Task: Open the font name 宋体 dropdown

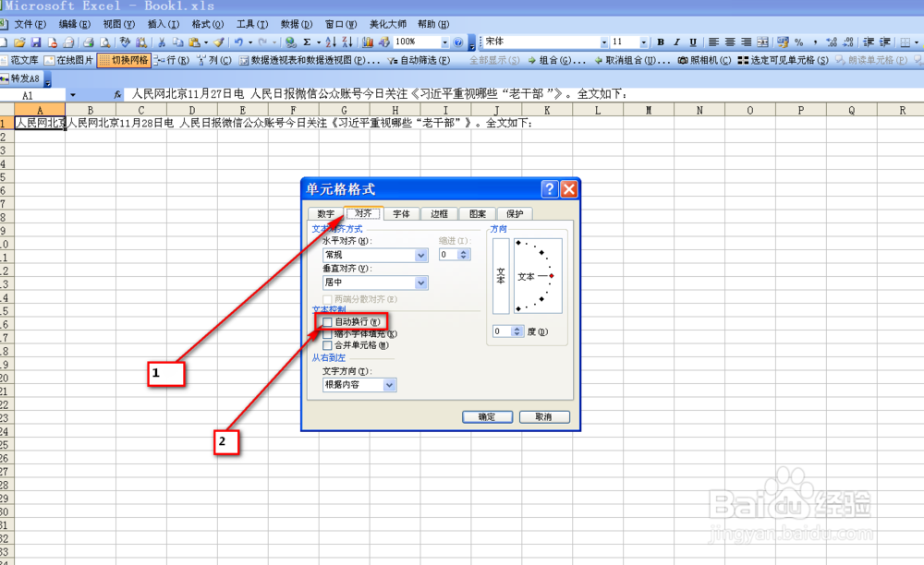Action: coord(604,42)
